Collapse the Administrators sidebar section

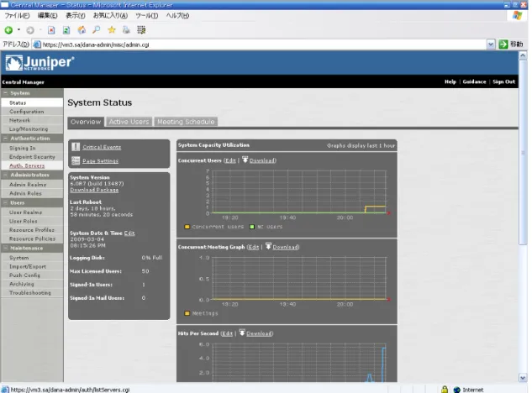[5, 175]
